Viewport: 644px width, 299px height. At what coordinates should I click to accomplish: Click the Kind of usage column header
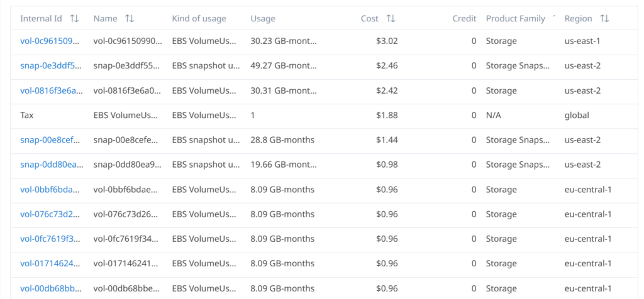[x=199, y=18]
